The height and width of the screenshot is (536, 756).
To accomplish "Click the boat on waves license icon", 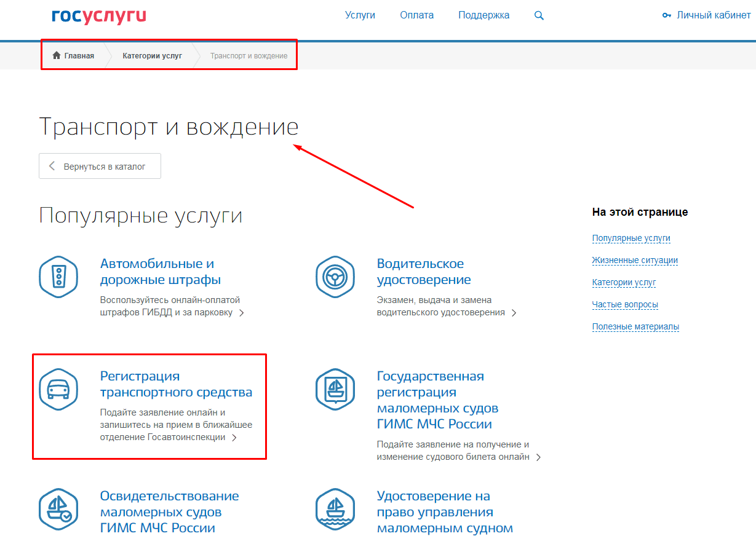I will [x=335, y=510].
